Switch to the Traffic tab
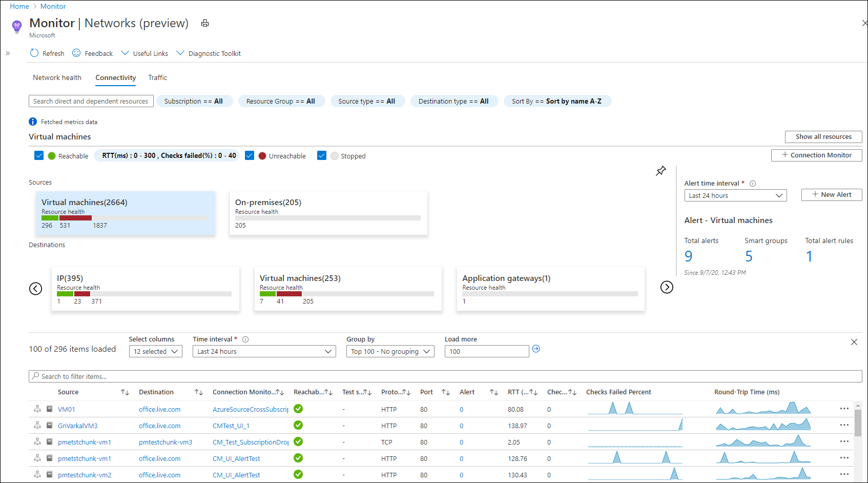Image resolution: width=868 pixels, height=483 pixels. pos(157,77)
